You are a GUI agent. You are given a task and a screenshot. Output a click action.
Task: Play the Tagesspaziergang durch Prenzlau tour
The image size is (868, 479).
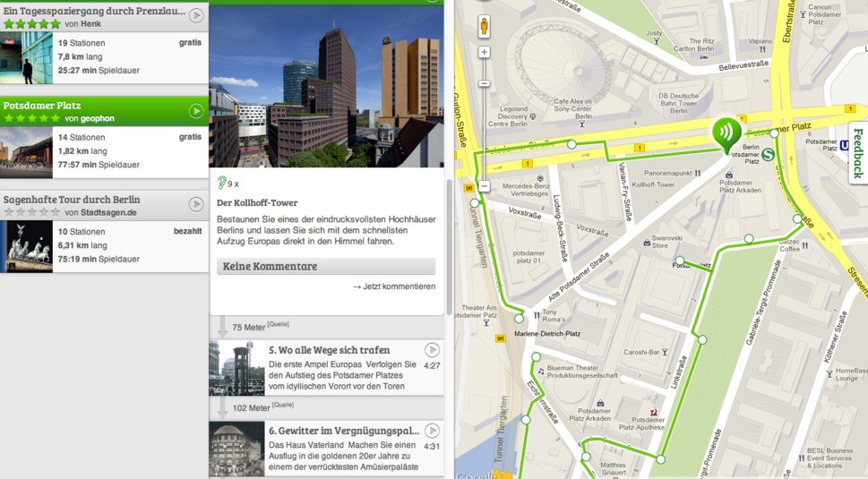coord(196,16)
